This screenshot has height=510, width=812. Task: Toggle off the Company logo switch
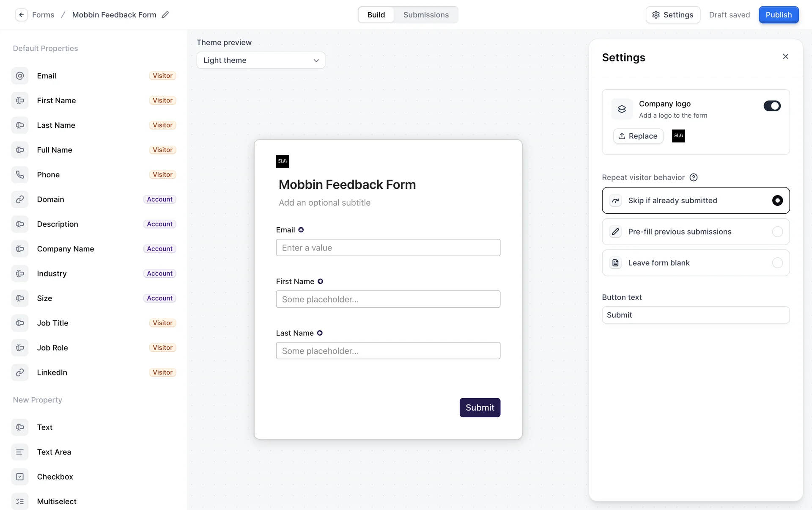point(772,106)
